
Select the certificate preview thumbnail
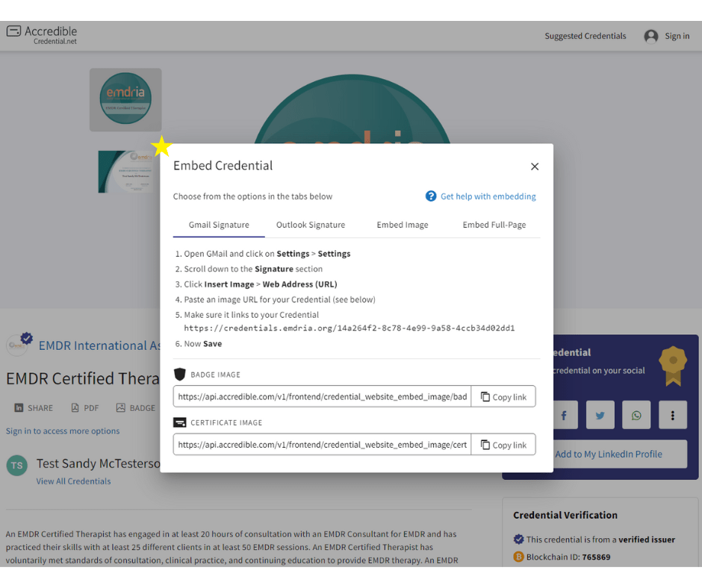(125, 172)
